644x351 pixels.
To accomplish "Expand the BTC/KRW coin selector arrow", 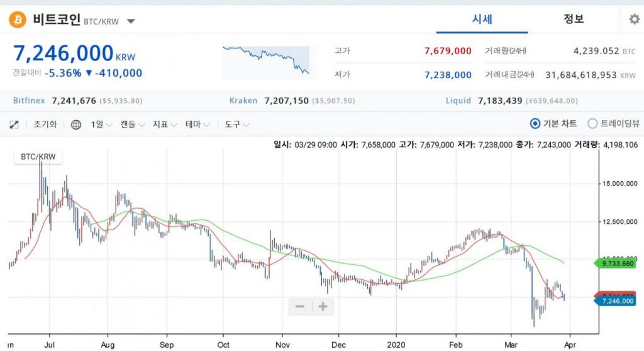I will pyautogui.click(x=131, y=21).
